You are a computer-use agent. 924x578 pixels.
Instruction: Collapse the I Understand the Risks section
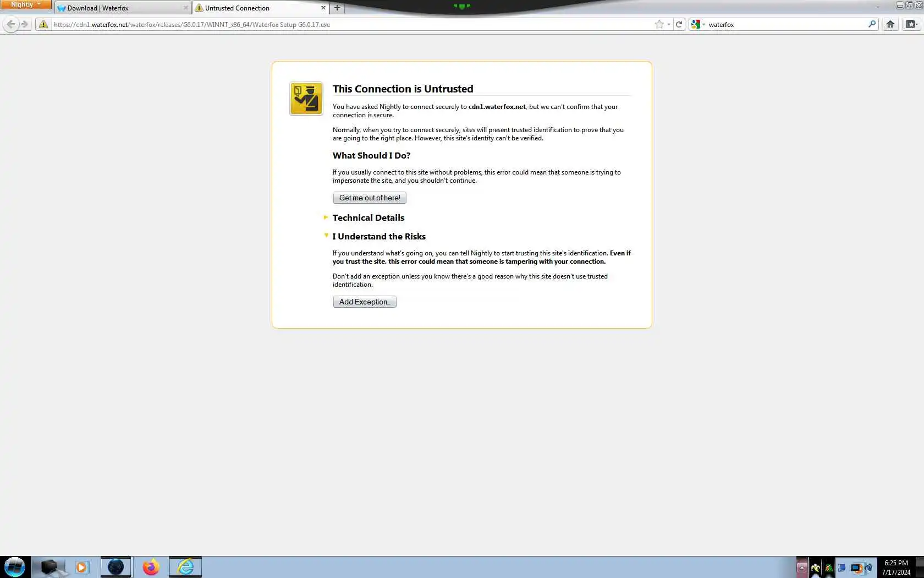[x=379, y=236]
